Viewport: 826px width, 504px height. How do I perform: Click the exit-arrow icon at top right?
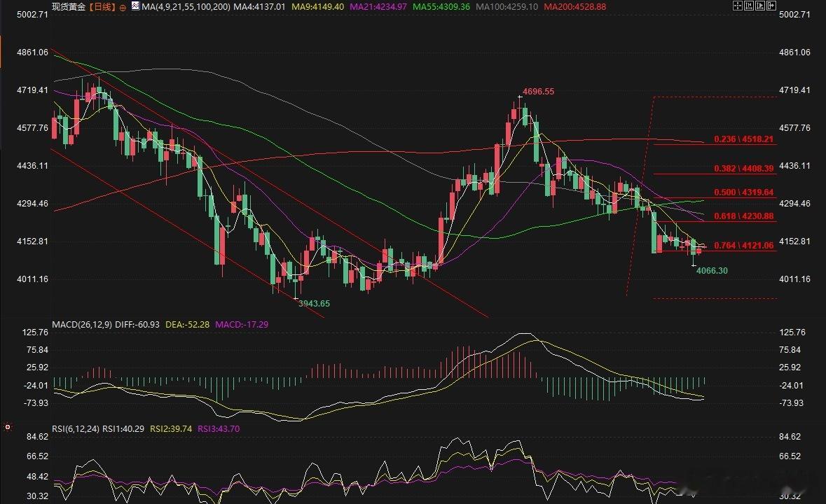pyautogui.click(x=771, y=6)
